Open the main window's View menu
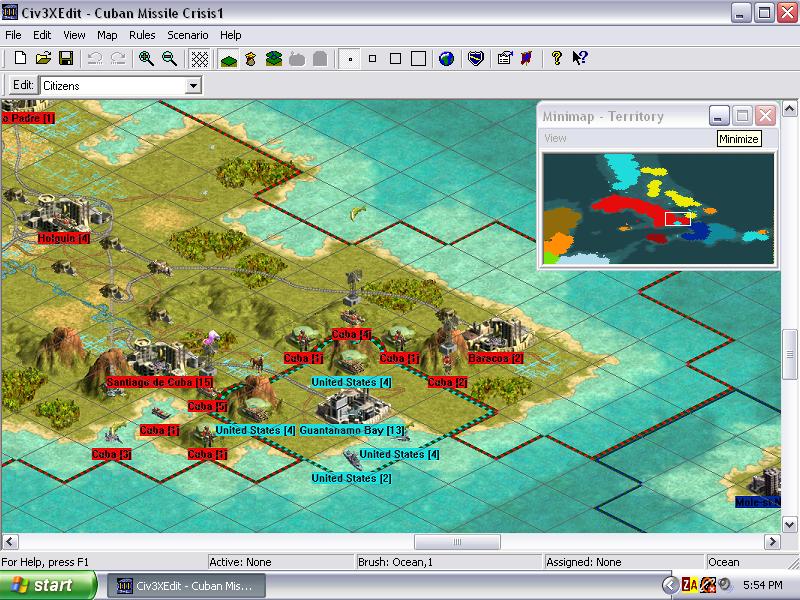 pyautogui.click(x=74, y=35)
